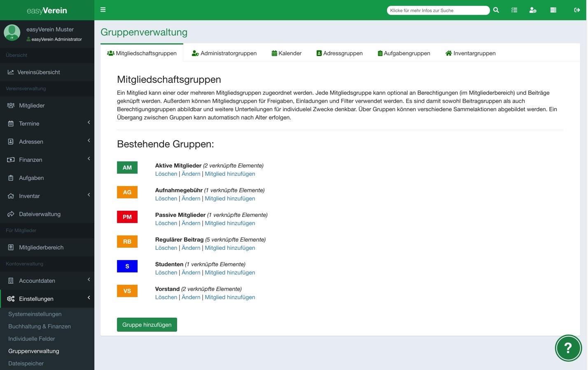The image size is (588, 370).
Task: Click the hamburger menu icon
Action: (x=103, y=10)
